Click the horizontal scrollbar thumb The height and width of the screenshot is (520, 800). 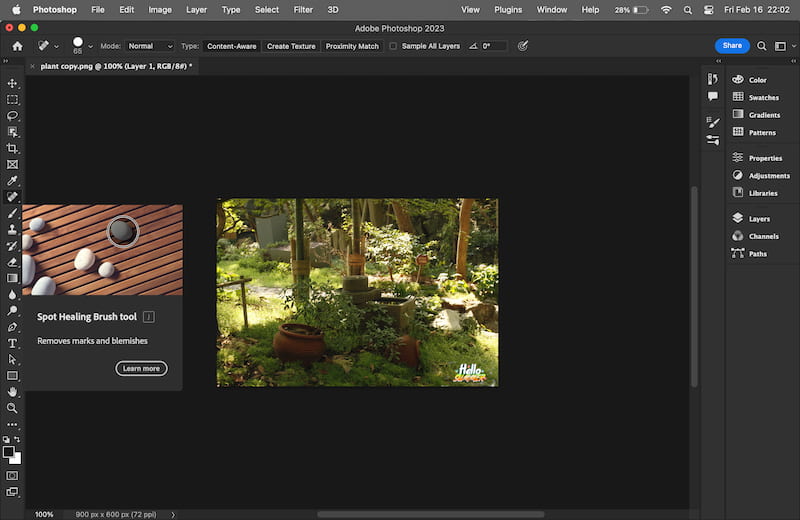pyautogui.click(x=431, y=514)
